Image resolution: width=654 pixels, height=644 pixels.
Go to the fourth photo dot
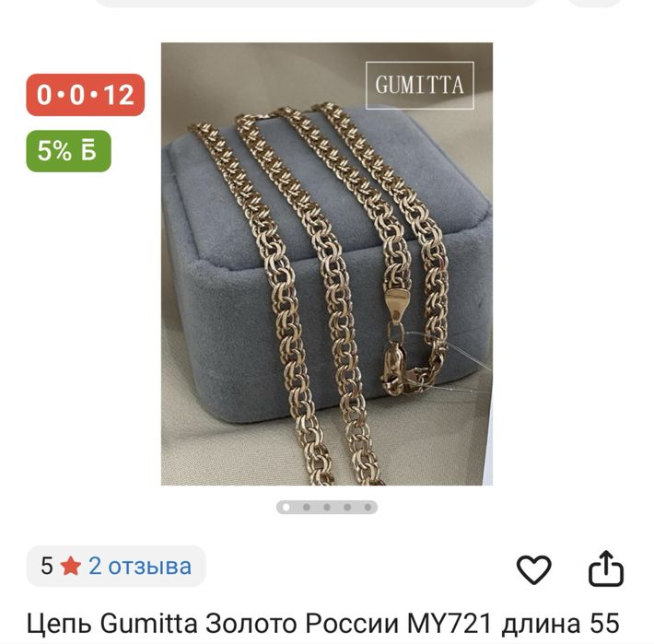tap(347, 508)
